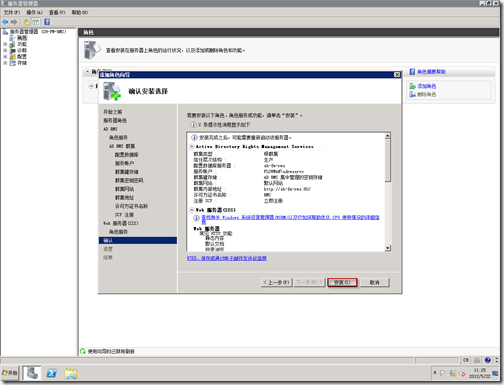
Task: Open the 帮助(H) menu
Action: [x=80, y=12]
